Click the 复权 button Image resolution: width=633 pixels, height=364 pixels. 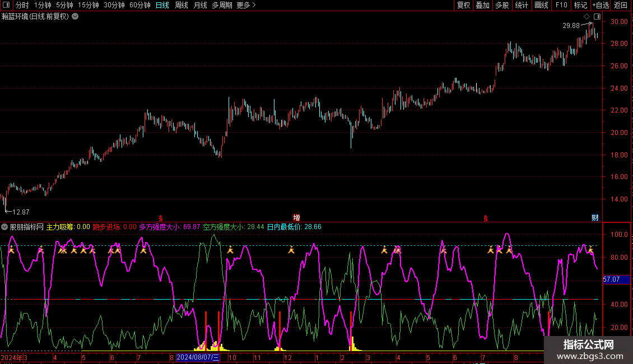click(463, 5)
